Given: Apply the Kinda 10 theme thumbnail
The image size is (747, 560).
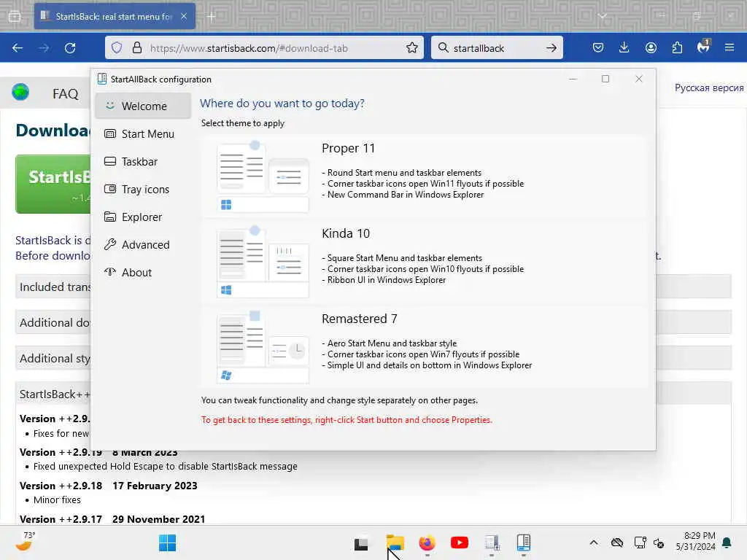Looking at the screenshot, I should click(263, 262).
